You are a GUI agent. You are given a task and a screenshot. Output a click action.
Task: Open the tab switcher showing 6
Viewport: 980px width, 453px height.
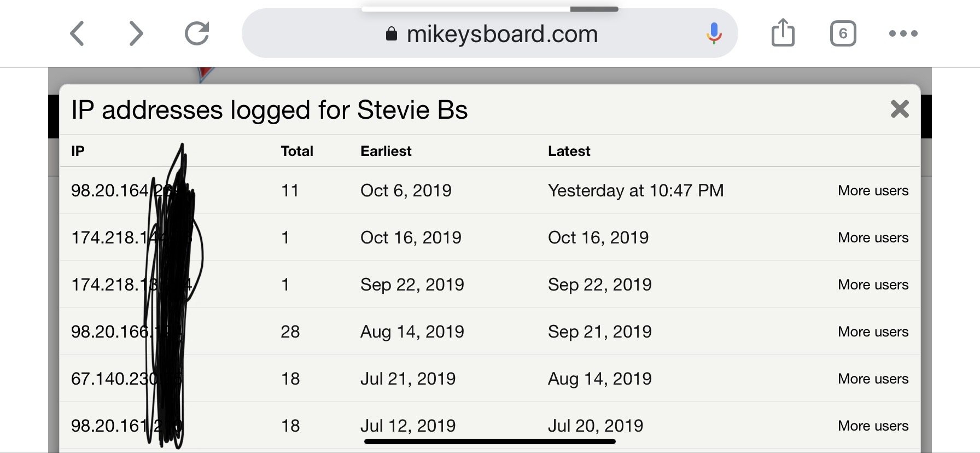[x=843, y=33]
